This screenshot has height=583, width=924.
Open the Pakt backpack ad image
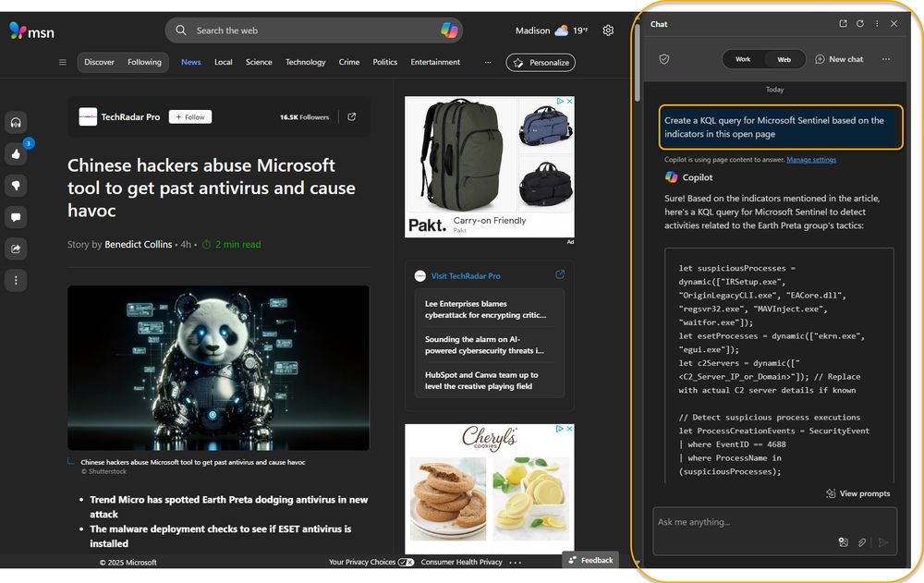(490, 167)
